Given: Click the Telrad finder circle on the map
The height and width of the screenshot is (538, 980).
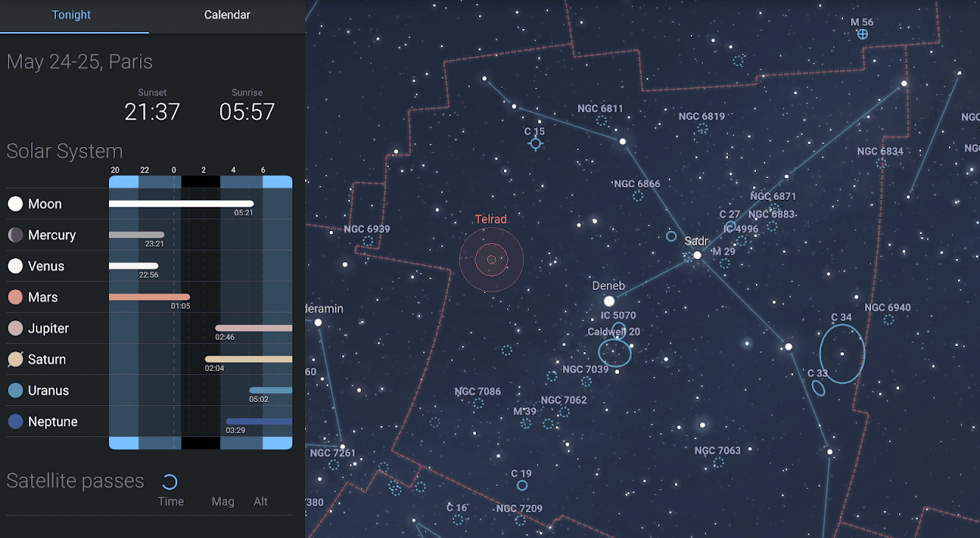Looking at the screenshot, I should 491,260.
